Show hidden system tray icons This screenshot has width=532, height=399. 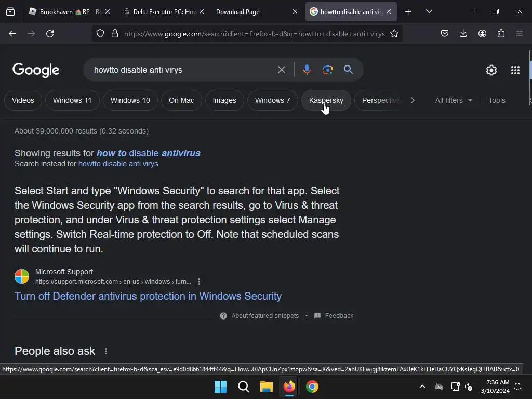point(422,387)
